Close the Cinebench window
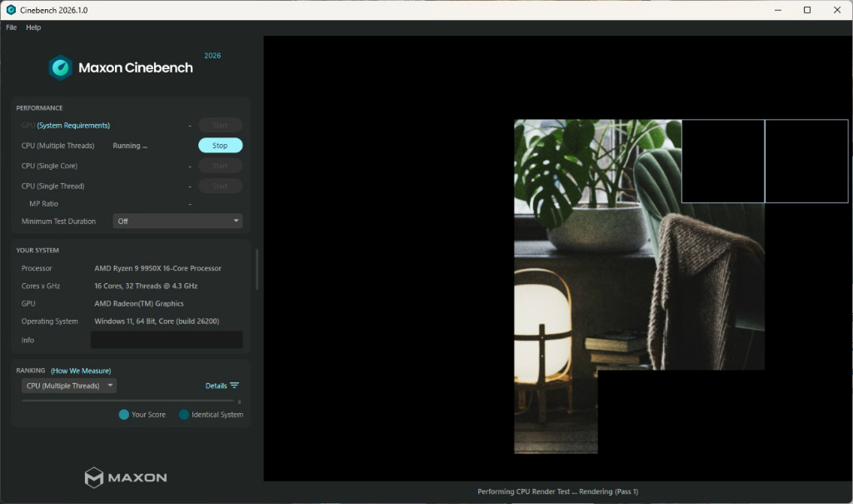Screen dimensions: 853x504 837,10
